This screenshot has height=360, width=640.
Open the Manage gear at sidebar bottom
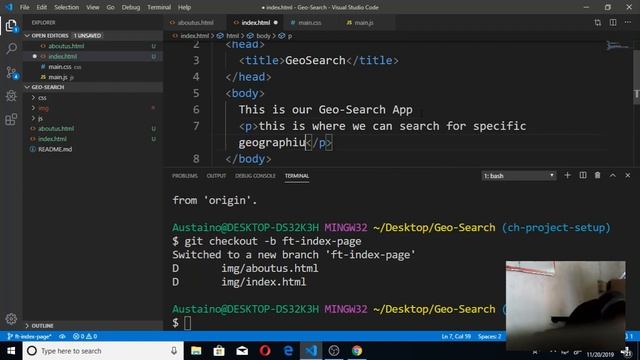(11, 319)
